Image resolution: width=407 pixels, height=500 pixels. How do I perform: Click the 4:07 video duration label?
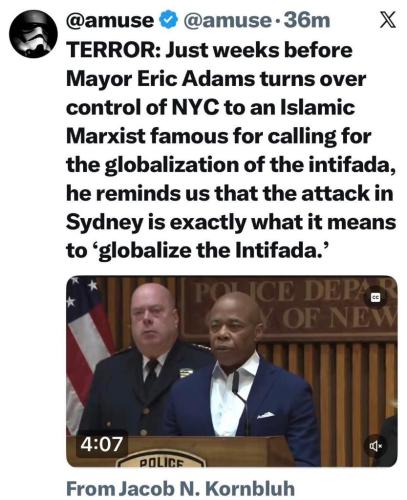point(101,445)
